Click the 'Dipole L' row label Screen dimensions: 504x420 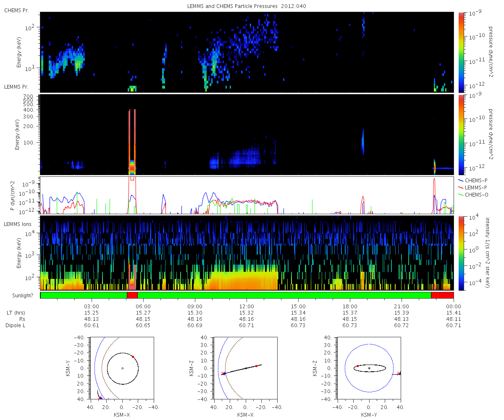(x=16, y=325)
